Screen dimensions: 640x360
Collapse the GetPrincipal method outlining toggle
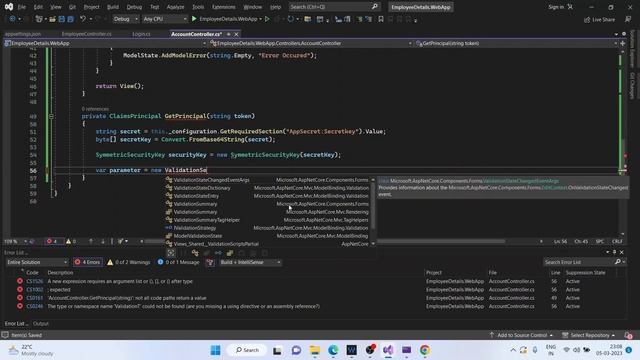pyautogui.click(x=51, y=116)
